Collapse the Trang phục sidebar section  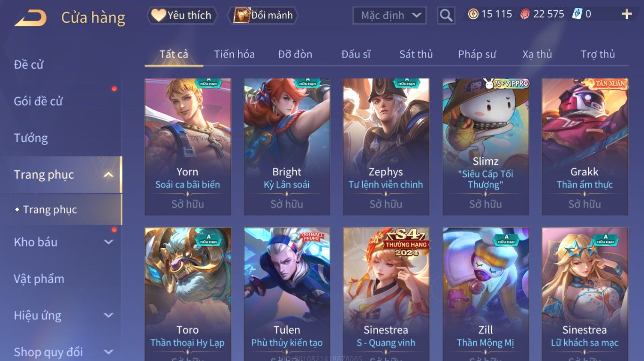pos(108,174)
